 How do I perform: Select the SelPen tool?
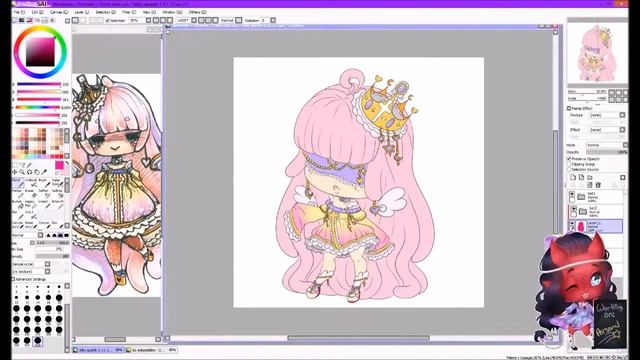pyautogui.click(x=45, y=193)
